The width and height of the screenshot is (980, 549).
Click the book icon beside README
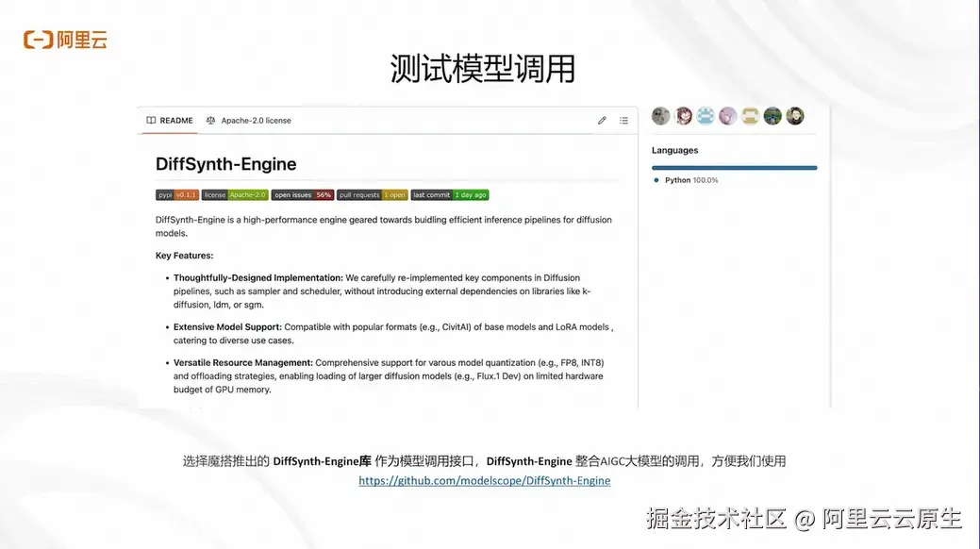(149, 120)
